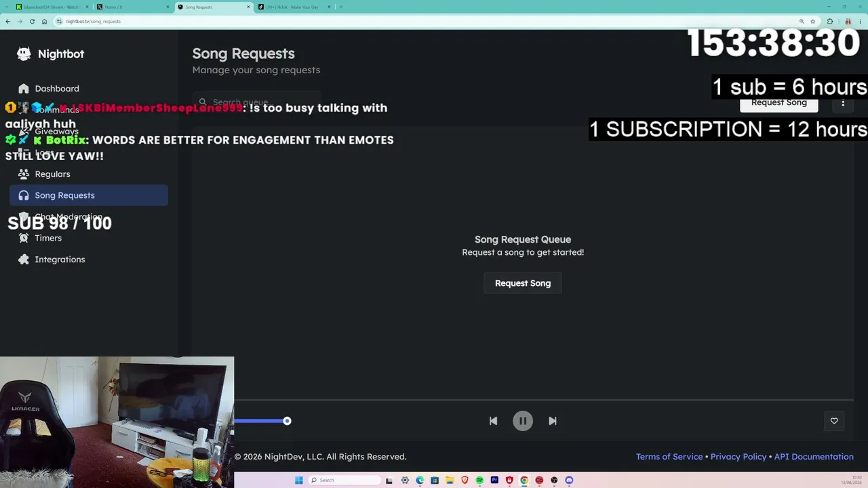View site information icon in address bar

tap(59, 21)
